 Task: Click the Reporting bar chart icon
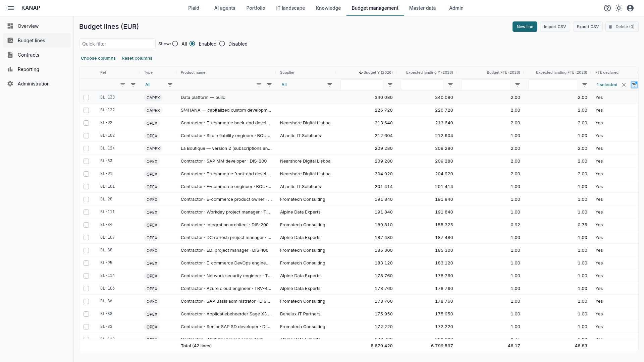(x=10, y=69)
